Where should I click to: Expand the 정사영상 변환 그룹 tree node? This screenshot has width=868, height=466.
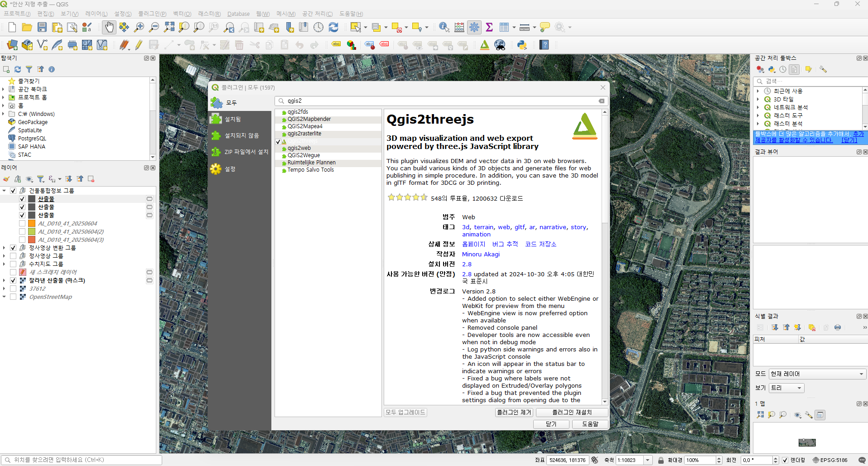tap(4, 248)
